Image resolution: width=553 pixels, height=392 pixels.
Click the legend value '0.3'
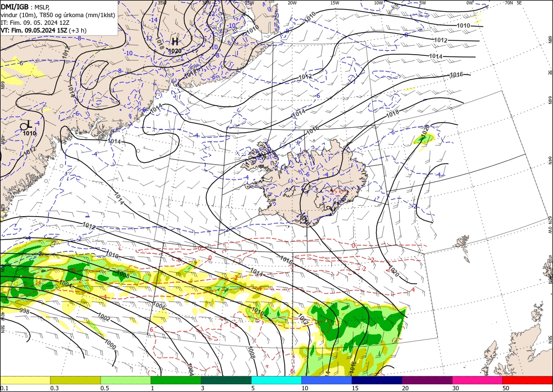point(54,388)
